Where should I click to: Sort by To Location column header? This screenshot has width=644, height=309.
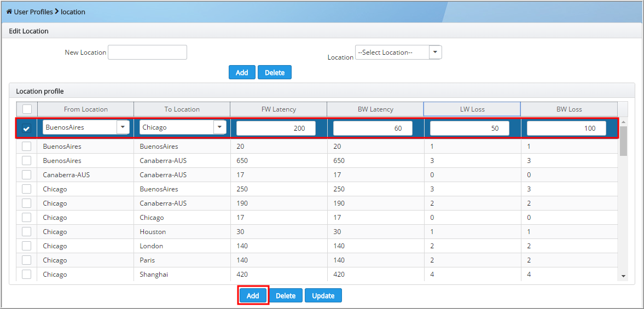(182, 109)
